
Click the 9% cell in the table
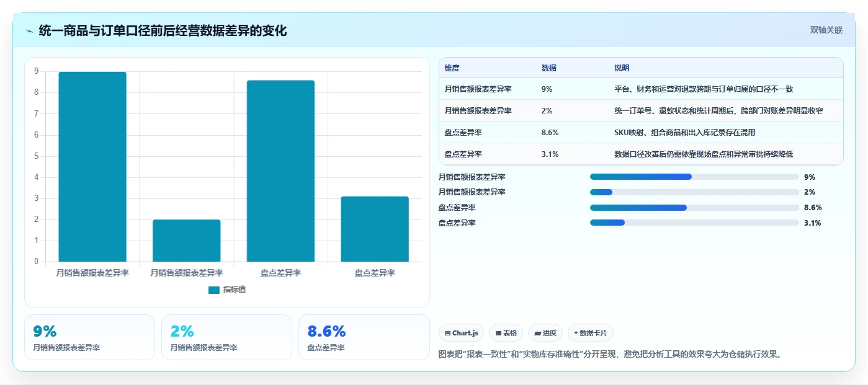coord(547,89)
